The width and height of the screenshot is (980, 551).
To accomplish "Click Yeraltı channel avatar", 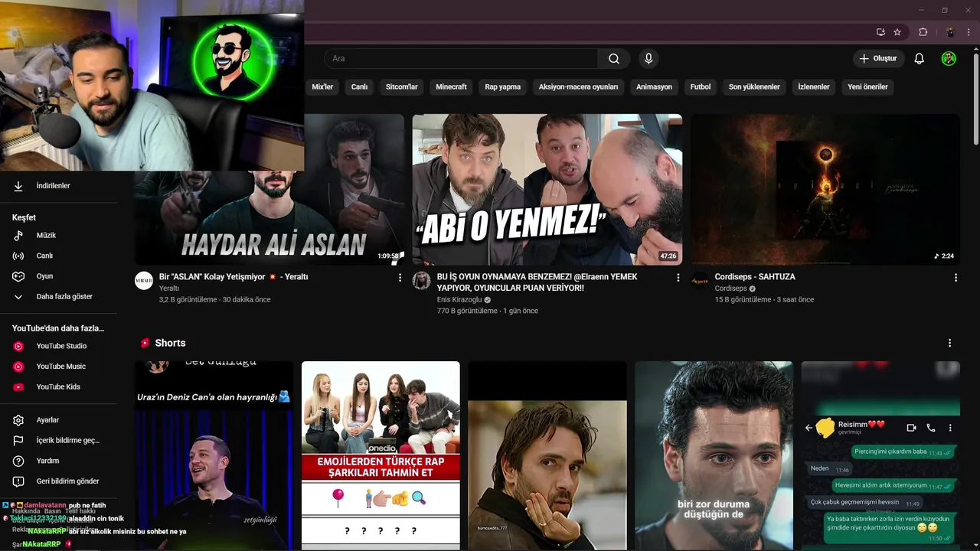I will click(144, 281).
